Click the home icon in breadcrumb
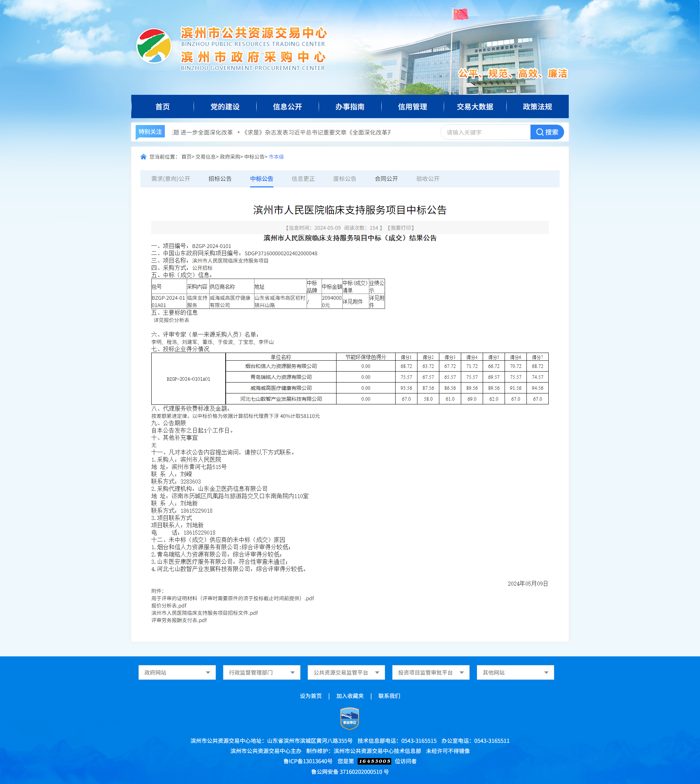 (143, 156)
